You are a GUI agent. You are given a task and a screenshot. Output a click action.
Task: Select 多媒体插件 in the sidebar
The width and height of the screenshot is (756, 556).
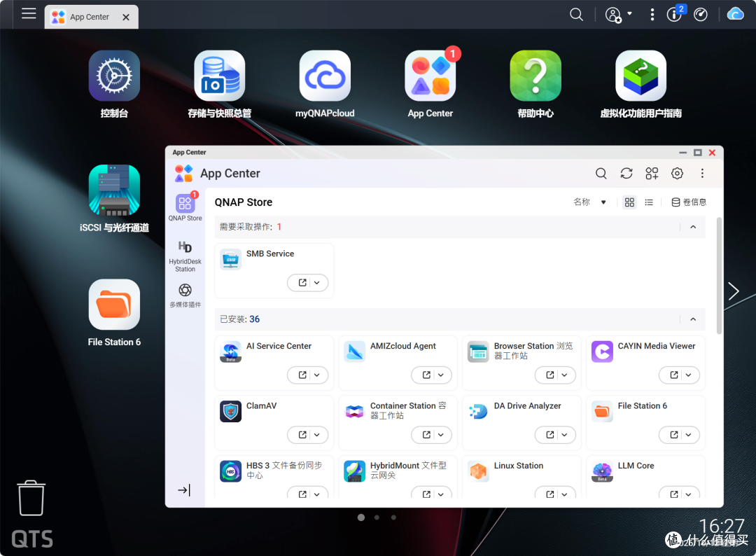(185, 295)
